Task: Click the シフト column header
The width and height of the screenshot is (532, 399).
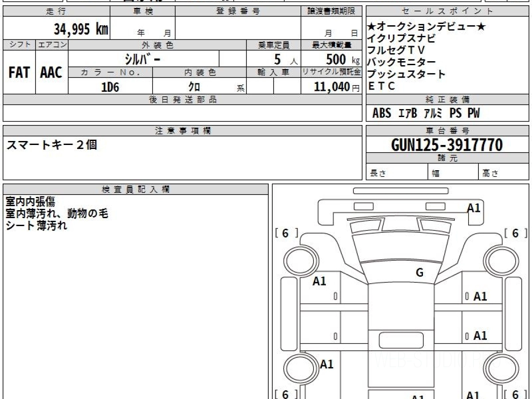Action: pos(19,45)
